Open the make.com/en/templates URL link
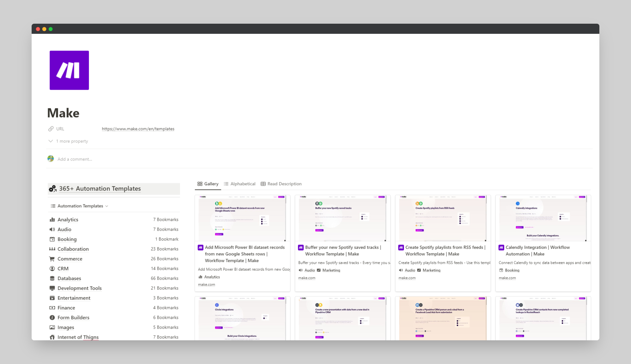Screen dimensions: 631x364 (138, 129)
